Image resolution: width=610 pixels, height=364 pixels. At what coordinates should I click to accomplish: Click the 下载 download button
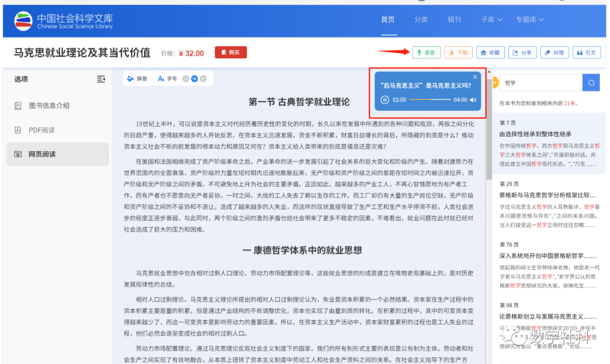(458, 52)
